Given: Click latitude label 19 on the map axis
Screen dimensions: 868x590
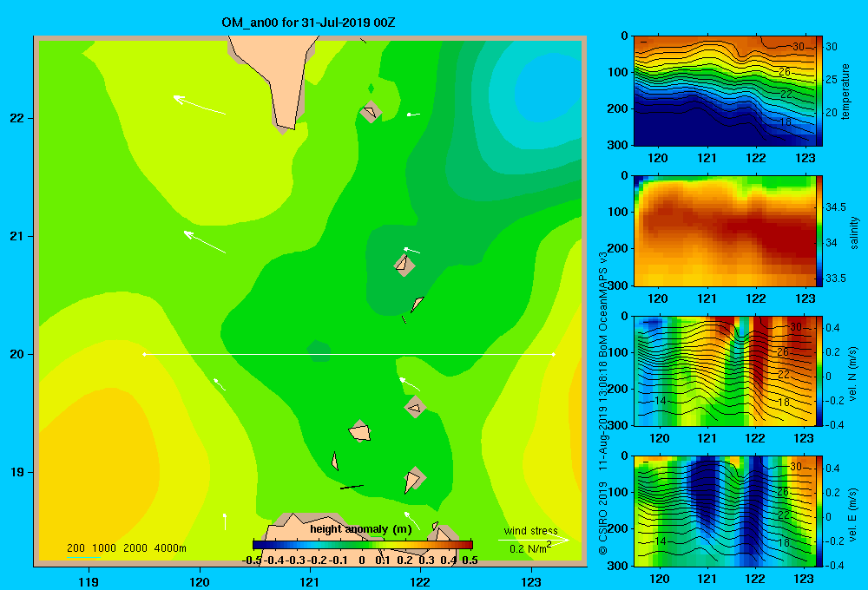Looking at the screenshot, I should 17,472.
